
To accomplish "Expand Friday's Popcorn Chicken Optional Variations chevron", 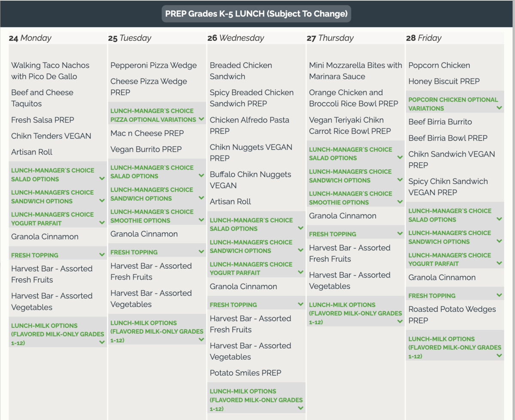I will pyautogui.click(x=499, y=108).
